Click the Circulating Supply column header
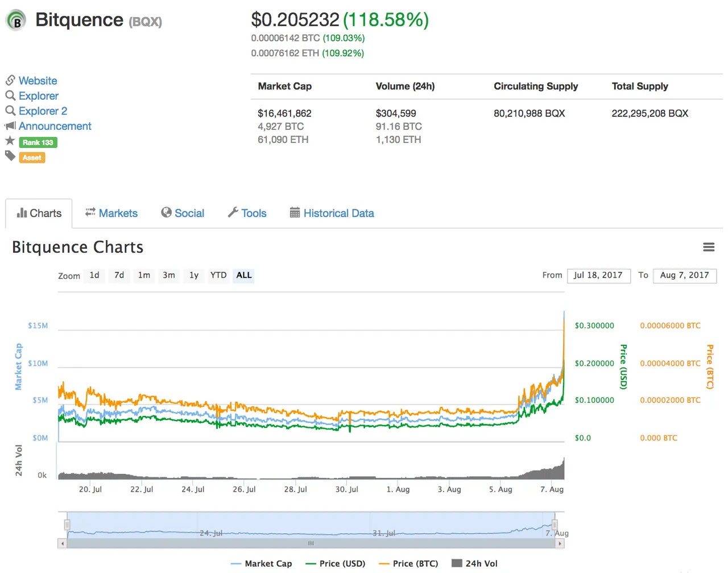Image resolution: width=728 pixels, height=573 pixels. pos(536,86)
